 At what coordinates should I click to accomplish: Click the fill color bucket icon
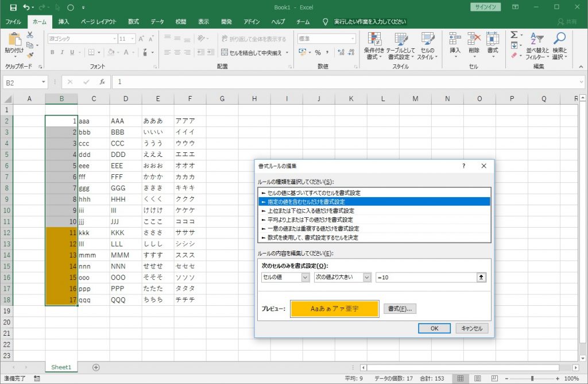coord(111,52)
